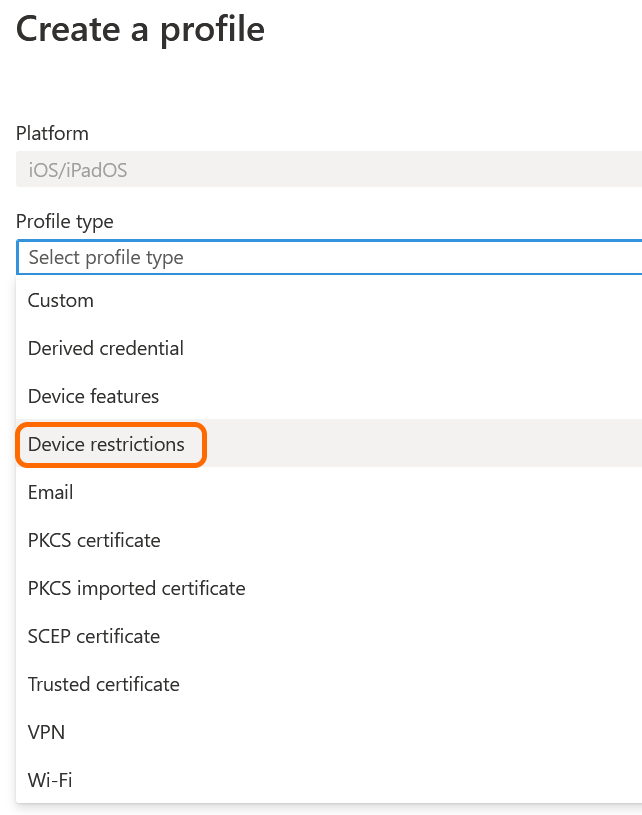
Task: Click the Platform label
Action: point(52,133)
